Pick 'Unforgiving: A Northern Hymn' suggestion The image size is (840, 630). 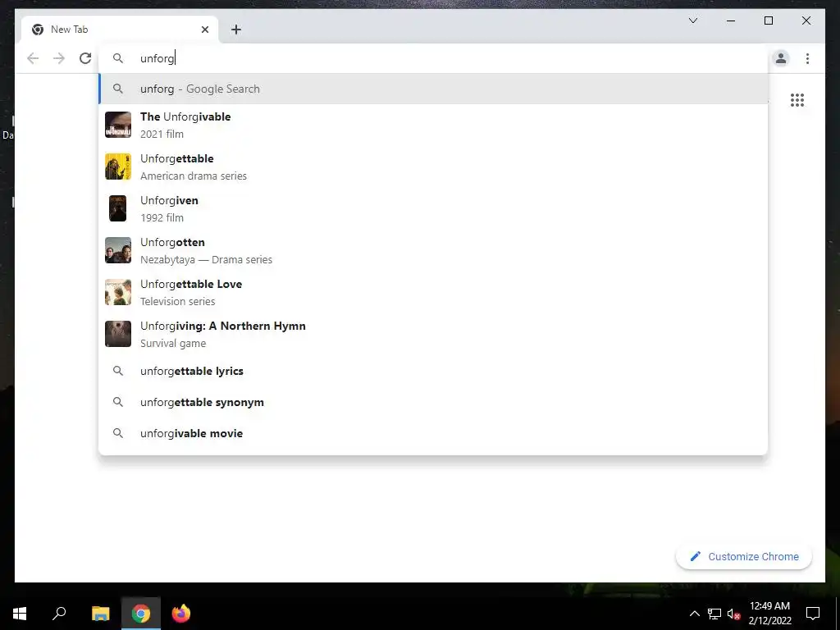433,334
